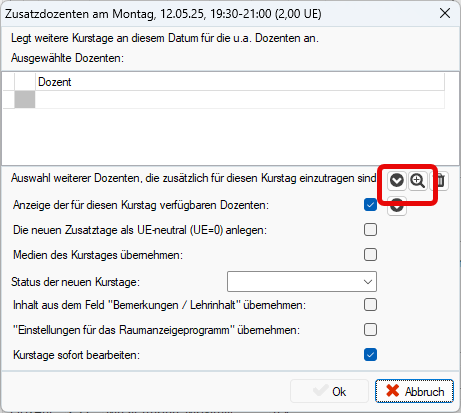Uncheck 'Anzeige der für diesen Kurstag verfügbaren Dozenten'

tap(370, 205)
